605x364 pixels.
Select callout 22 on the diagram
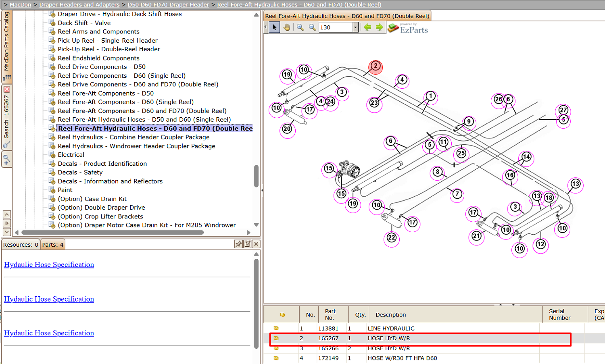pyautogui.click(x=391, y=238)
